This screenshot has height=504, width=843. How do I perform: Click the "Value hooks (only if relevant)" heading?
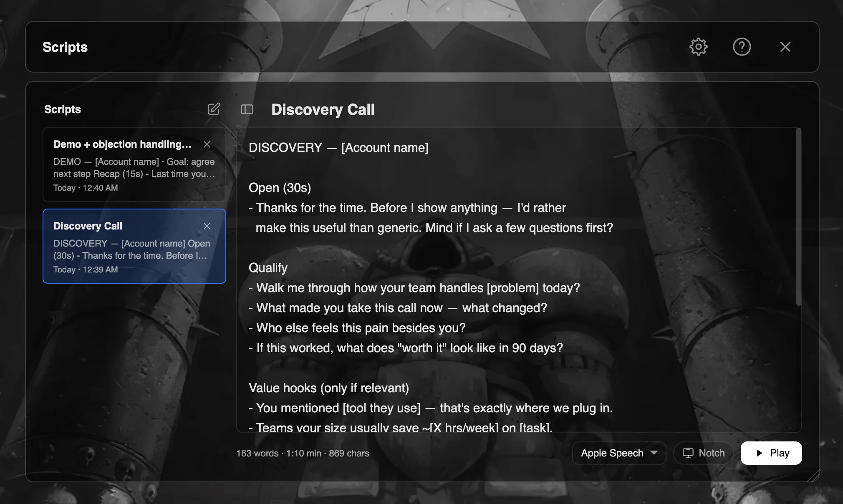tap(329, 388)
